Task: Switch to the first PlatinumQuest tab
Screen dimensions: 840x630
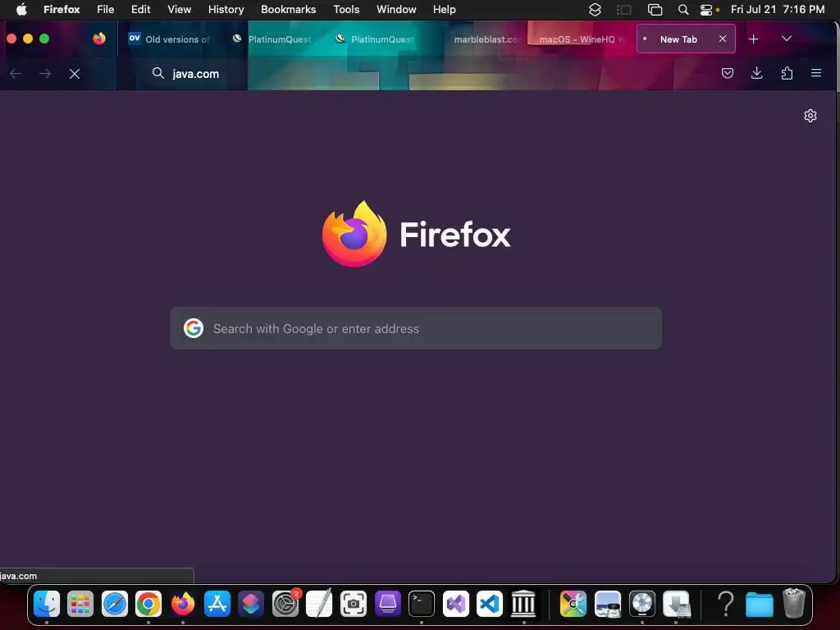Action: pyautogui.click(x=272, y=39)
